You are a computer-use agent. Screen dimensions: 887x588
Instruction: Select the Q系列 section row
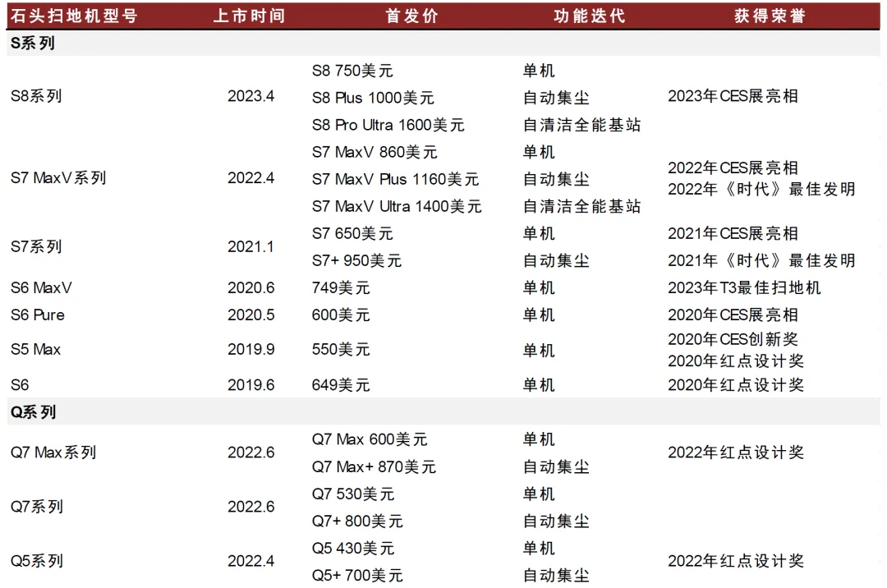coord(33,412)
